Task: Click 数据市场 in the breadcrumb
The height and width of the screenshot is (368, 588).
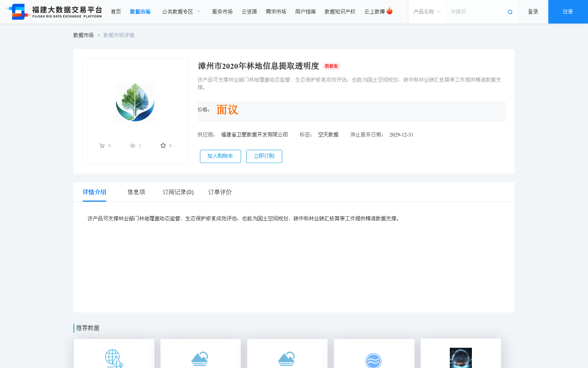Action: click(x=83, y=35)
